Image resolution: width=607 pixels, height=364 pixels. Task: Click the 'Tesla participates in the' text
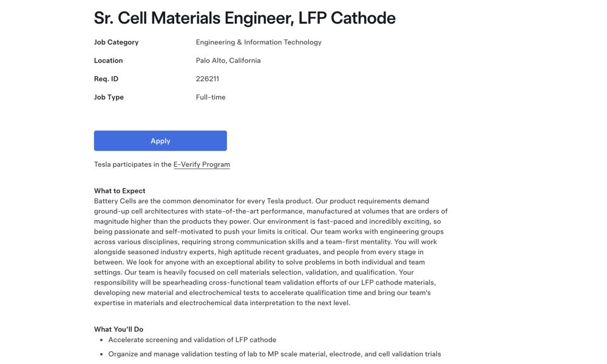click(x=133, y=164)
